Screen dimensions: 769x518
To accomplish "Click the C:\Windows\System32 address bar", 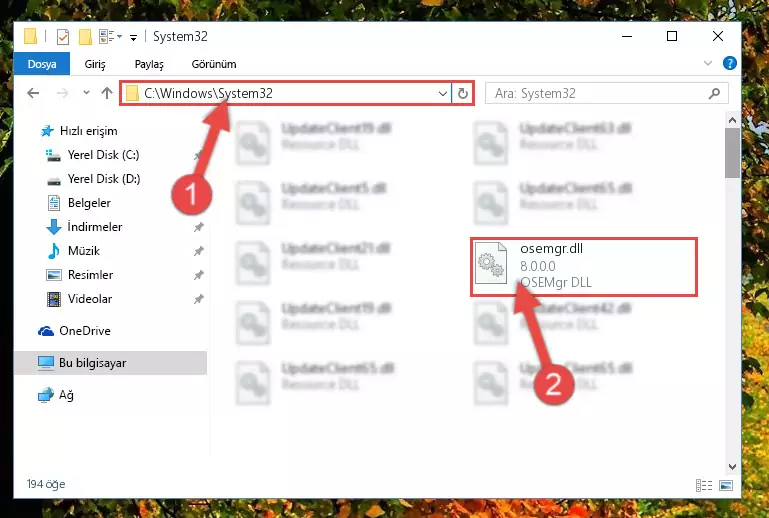I will click(x=285, y=93).
